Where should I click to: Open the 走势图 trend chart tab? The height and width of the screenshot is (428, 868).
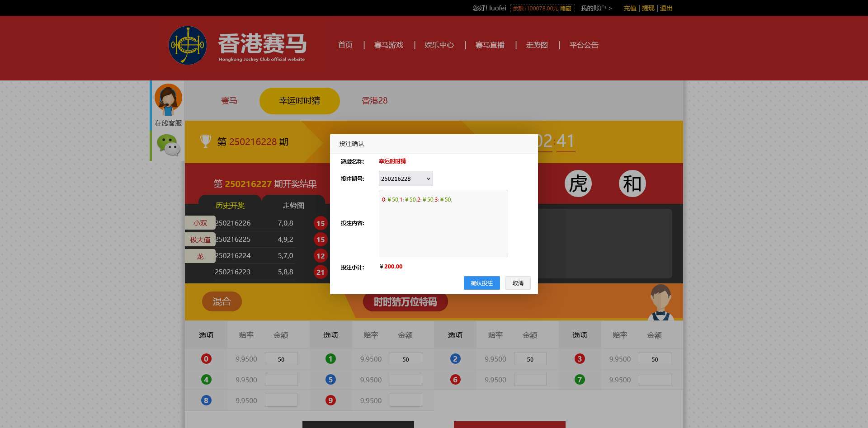click(x=293, y=205)
